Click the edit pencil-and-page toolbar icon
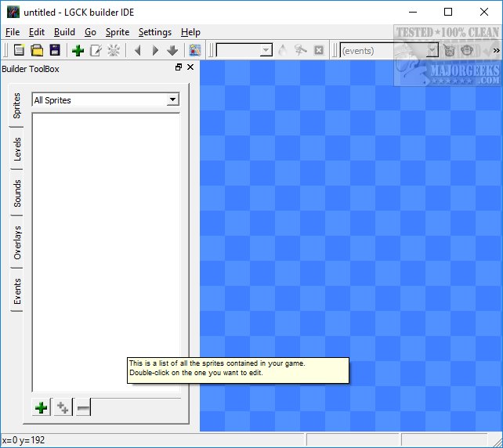The height and width of the screenshot is (448, 503). pyautogui.click(x=96, y=50)
